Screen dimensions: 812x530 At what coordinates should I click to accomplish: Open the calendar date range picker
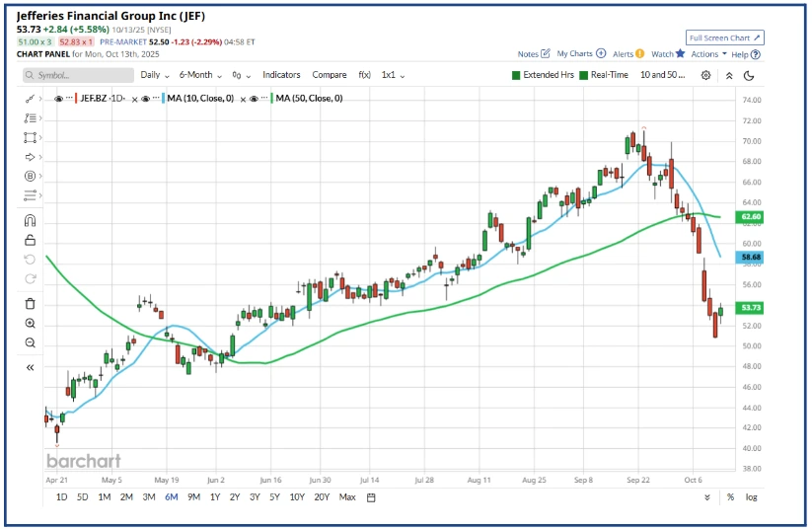371,497
